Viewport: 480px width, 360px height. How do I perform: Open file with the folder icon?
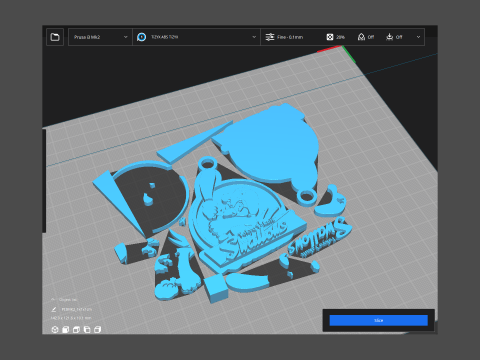(55, 37)
